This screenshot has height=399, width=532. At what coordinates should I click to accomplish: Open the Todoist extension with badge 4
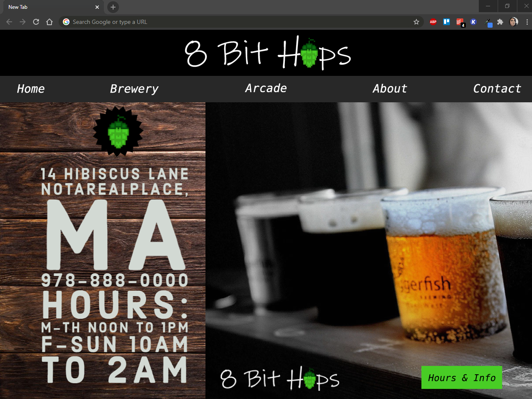click(x=460, y=22)
